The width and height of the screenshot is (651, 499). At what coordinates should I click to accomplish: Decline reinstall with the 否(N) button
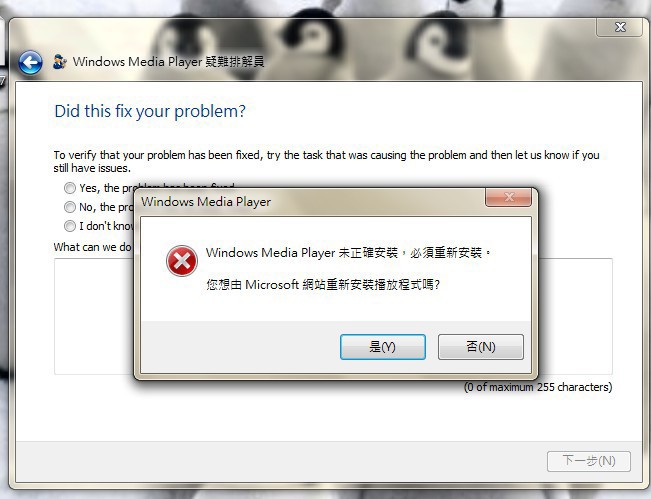pyautogui.click(x=481, y=347)
